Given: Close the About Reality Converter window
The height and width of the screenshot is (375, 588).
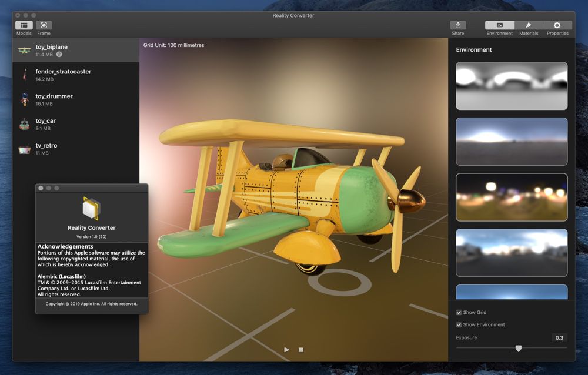Looking at the screenshot, I should (41, 188).
